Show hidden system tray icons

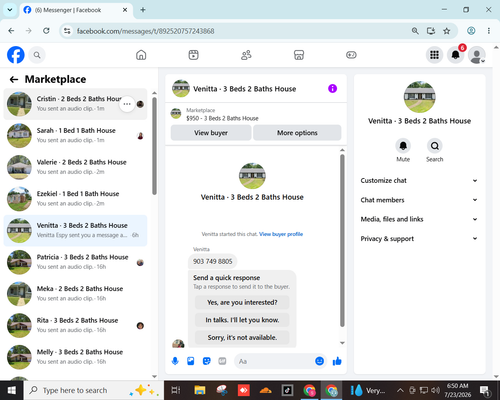point(400,390)
